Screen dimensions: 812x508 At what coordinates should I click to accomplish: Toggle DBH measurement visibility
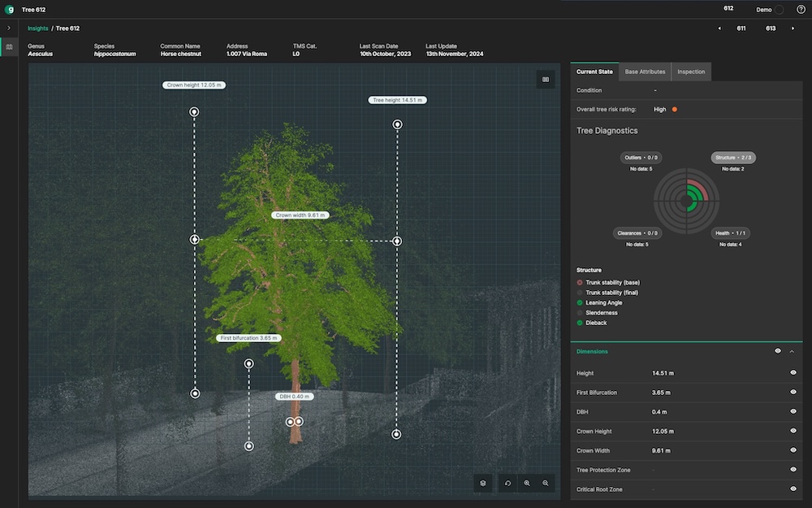pyautogui.click(x=793, y=411)
